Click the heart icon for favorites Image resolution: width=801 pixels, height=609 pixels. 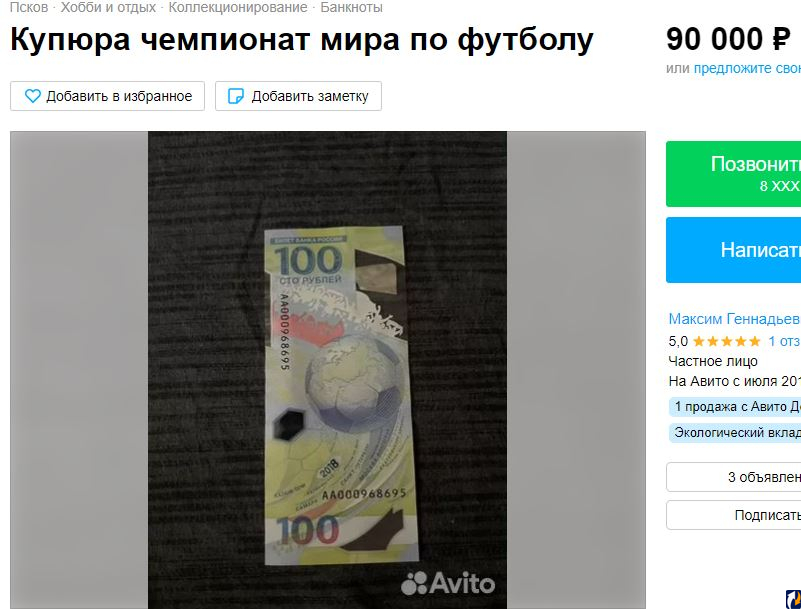33,96
